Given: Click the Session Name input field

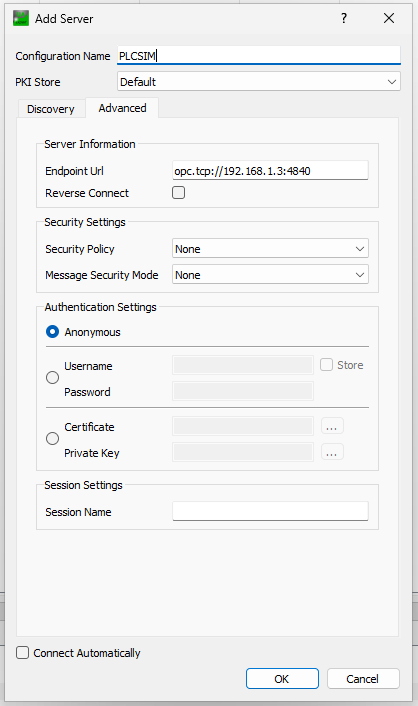Looking at the screenshot, I should click(270, 511).
